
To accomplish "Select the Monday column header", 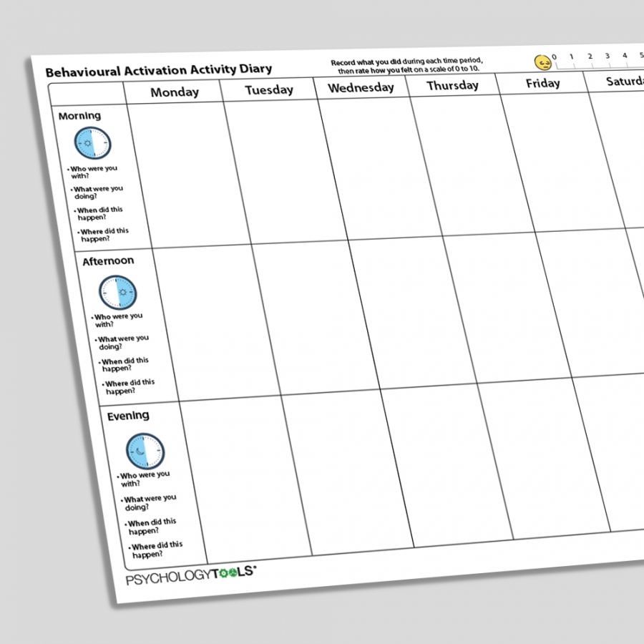I will coord(175,92).
